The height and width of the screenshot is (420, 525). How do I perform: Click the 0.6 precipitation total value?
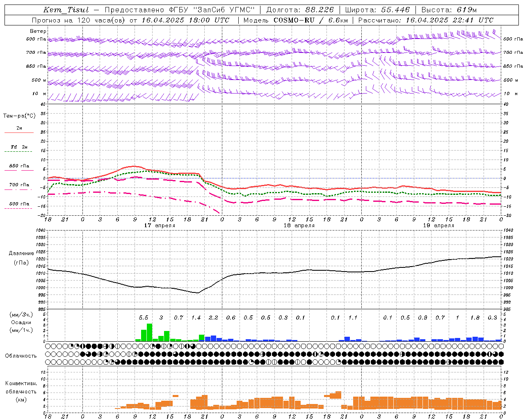[x=231, y=318]
